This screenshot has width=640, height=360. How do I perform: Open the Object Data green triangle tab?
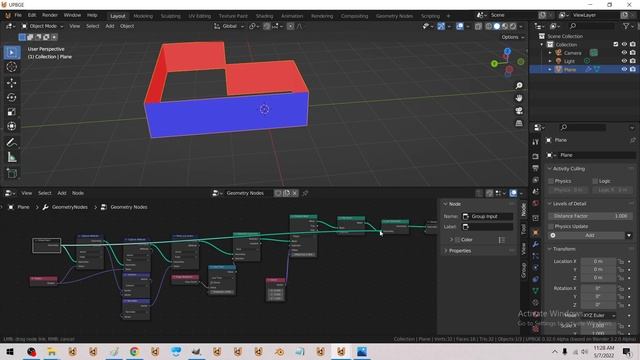tap(536, 291)
